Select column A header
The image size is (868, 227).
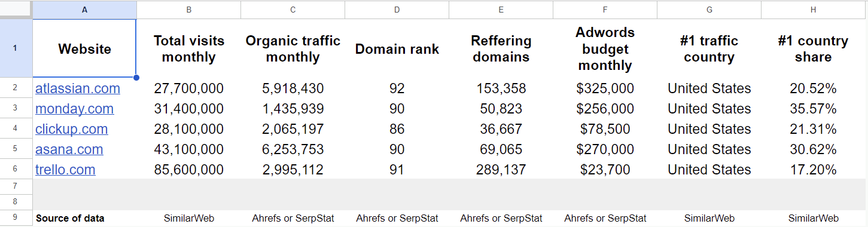84,10
